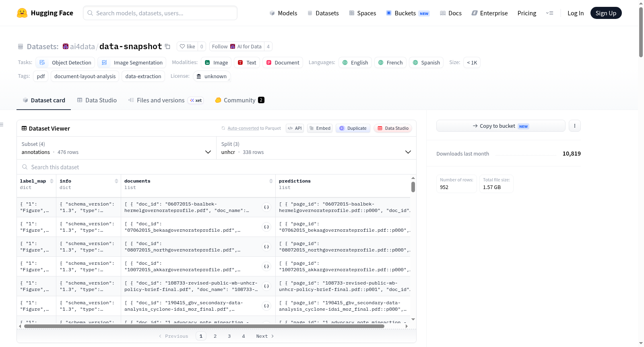
Task: Select the Spanish language tag
Action: click(426, 62)
